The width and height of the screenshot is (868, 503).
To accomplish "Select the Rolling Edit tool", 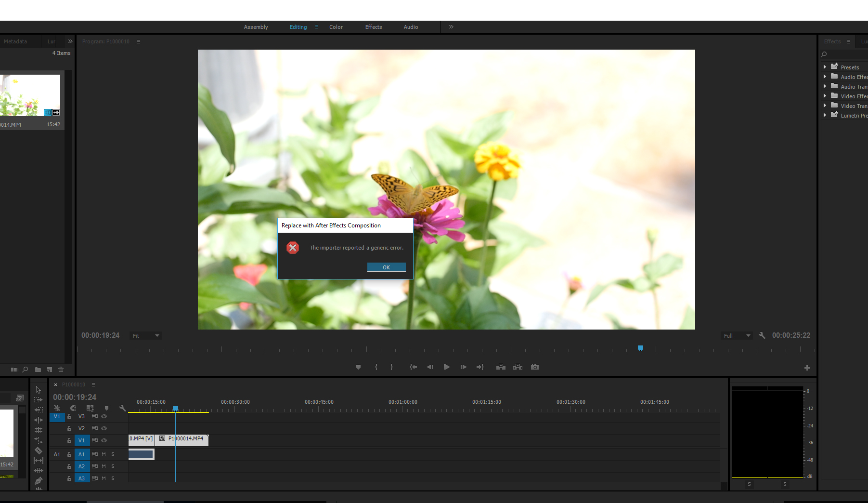I will pyautogui.click(x=39, y=430).
